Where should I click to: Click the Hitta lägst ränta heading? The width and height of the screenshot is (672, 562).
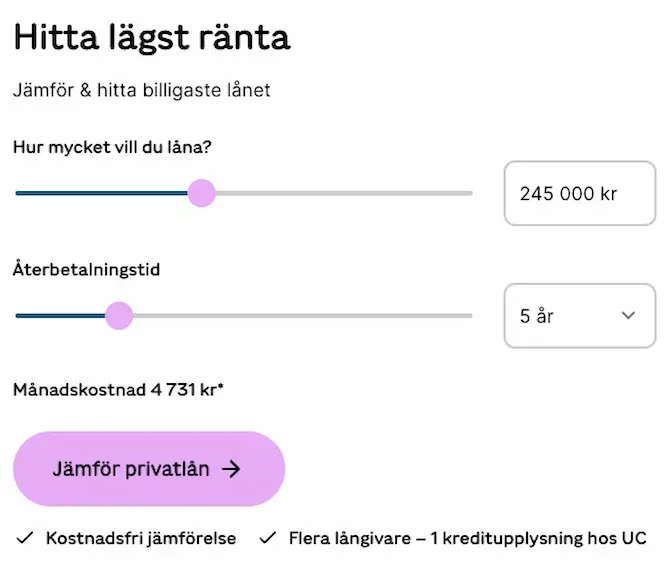(x=152, y=37)
